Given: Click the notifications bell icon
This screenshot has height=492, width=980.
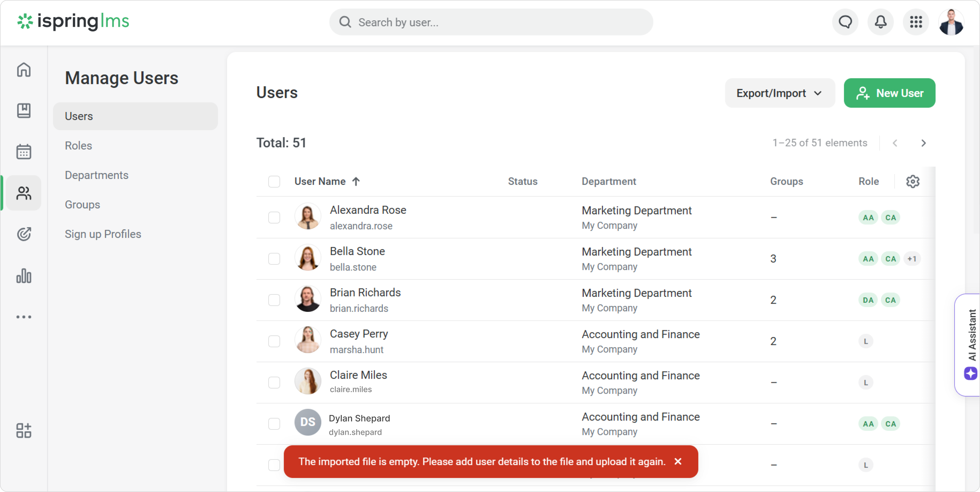Looking at the screenshot, I should [880, 22].
